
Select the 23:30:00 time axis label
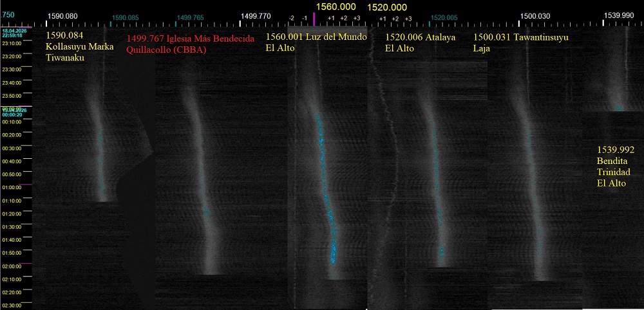pyautogui.click(x=12, y=69)
